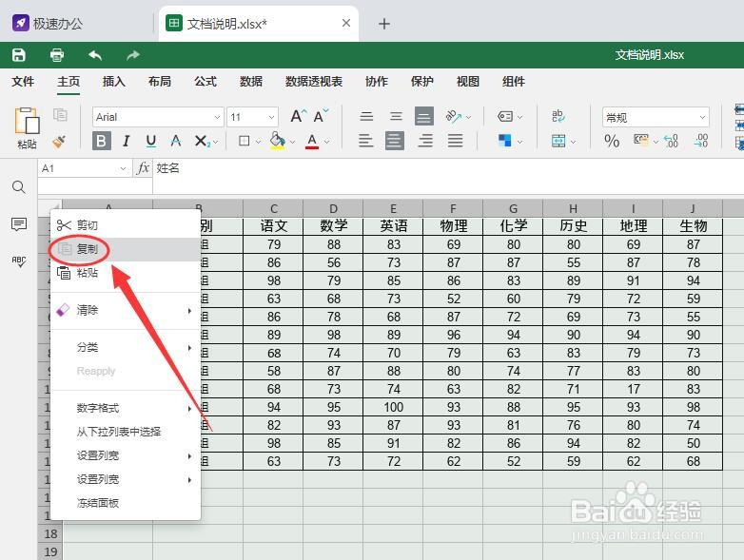Switch to the 数据透视表 tab

coord(314,82)
